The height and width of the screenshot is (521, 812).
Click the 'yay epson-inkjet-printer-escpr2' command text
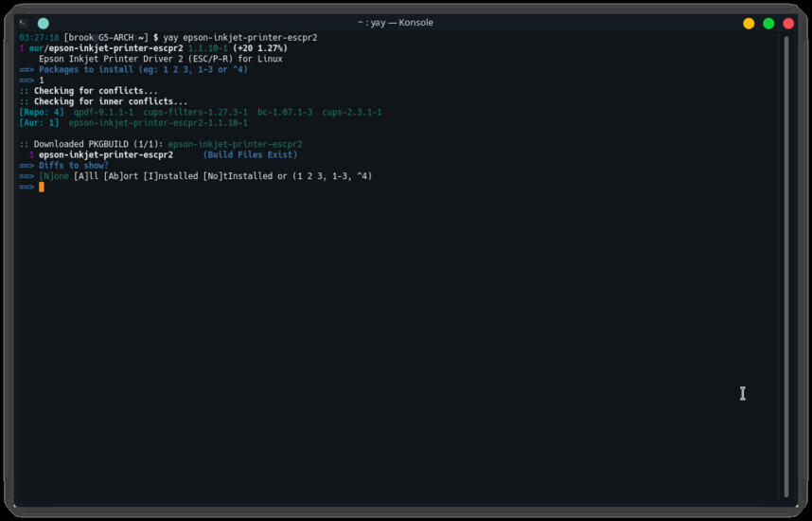tap(240, 38)
